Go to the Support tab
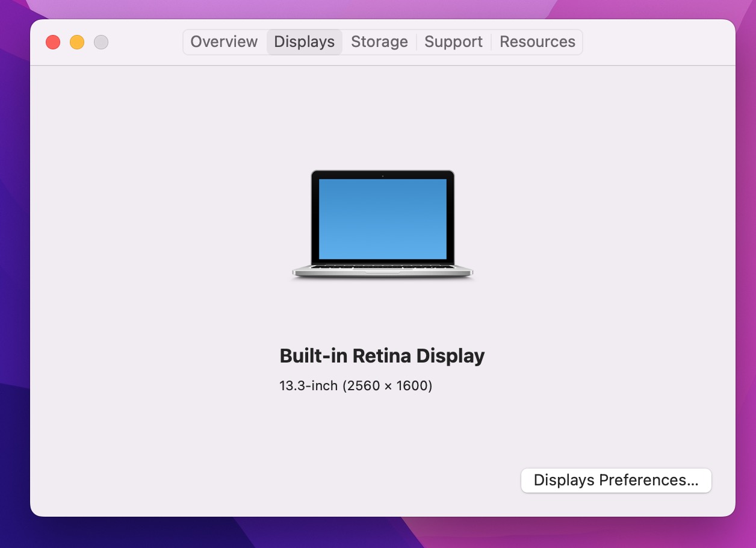Viewport: 756px width, 548px height. [453, 42]
